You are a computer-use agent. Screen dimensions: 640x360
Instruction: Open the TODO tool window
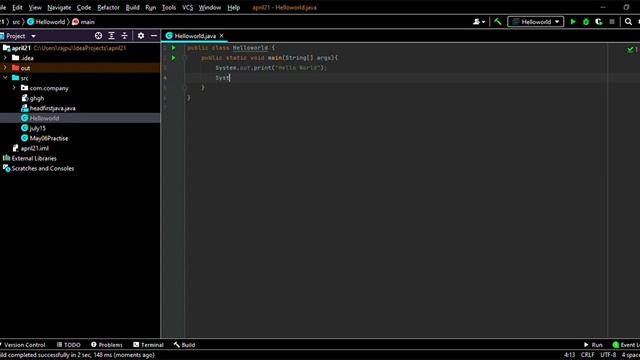point(69,345)
